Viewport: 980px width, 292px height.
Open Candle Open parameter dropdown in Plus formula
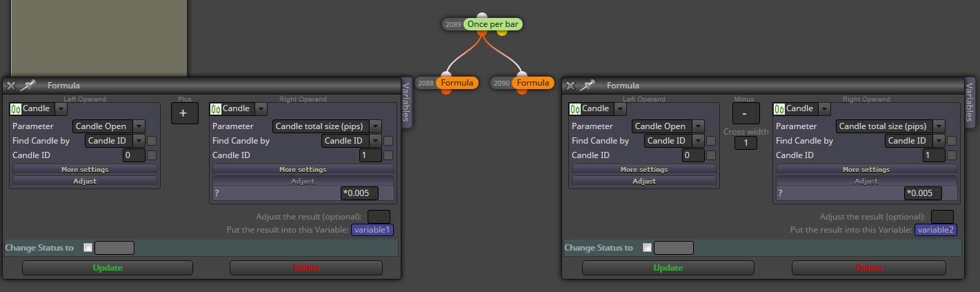coord(109,126)
